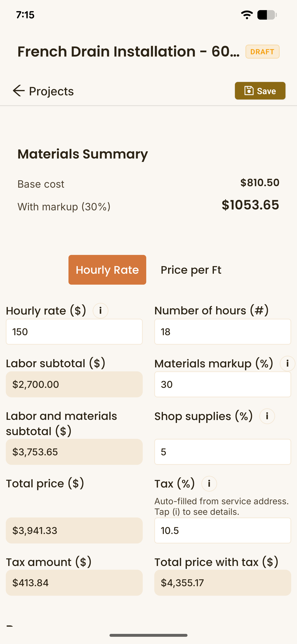Click the Materials markup percent field
This screenshot has height=644, width=297.
(223, 384)
